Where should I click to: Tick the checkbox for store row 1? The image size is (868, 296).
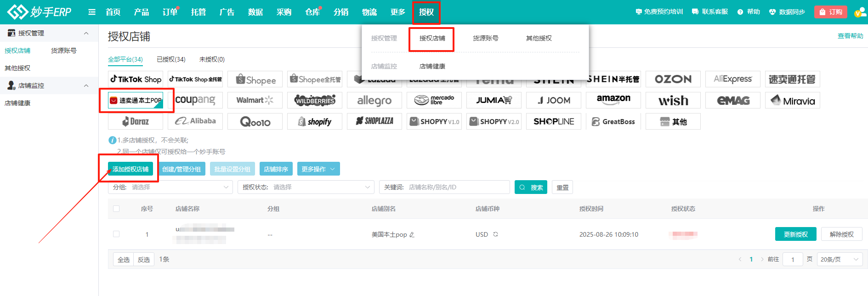coord(116,234)
